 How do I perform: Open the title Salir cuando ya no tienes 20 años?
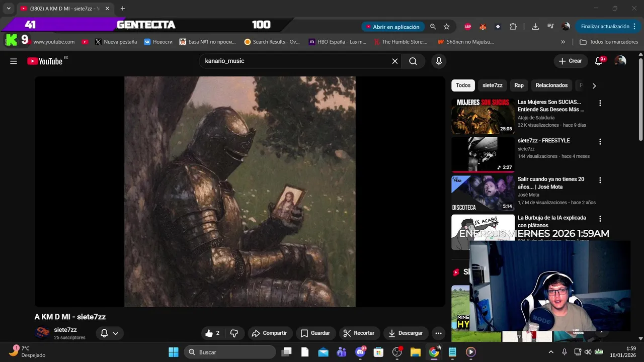551,183
